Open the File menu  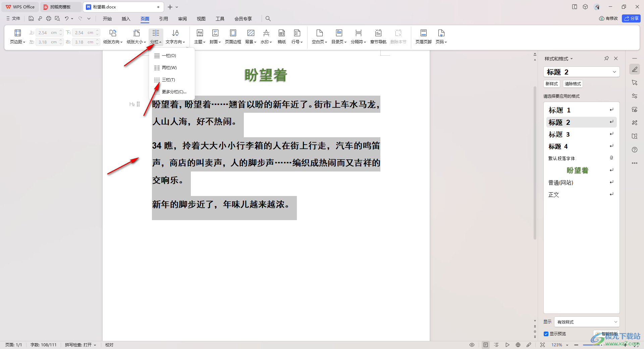click(x=13, y=18)
